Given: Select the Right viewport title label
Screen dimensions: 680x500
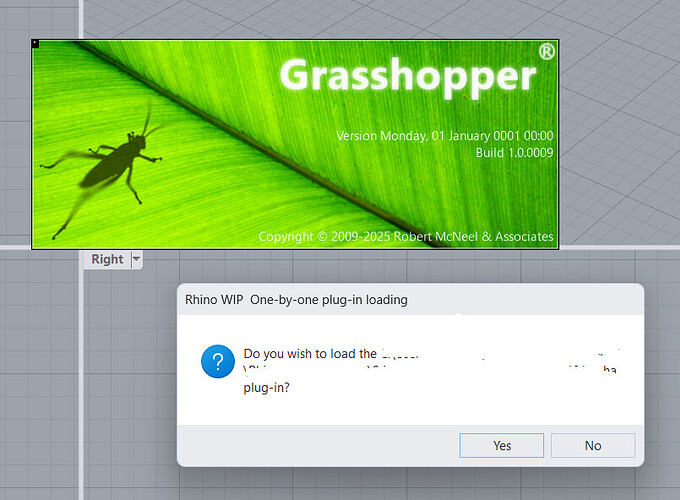Looking at the screenshot, I should [x=107, y=259].
